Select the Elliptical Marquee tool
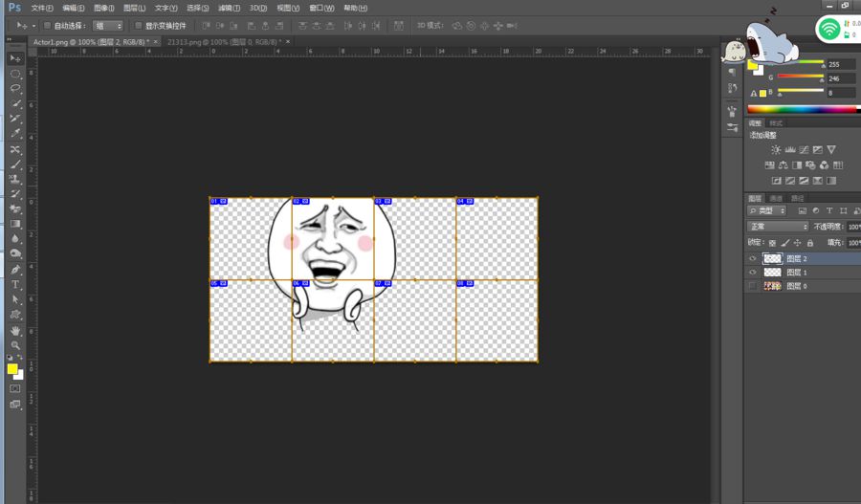This screenshot has height=504, width=861. click(14, 74)
